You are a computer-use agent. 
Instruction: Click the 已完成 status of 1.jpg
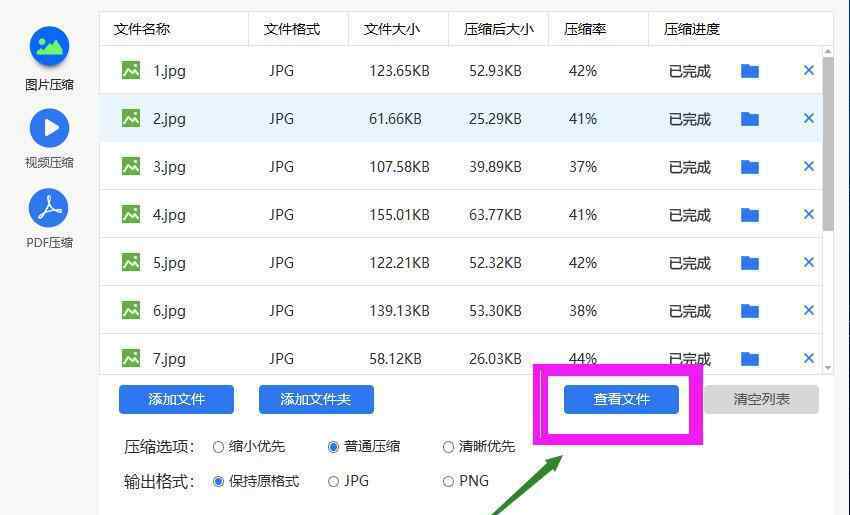point(690,71)
